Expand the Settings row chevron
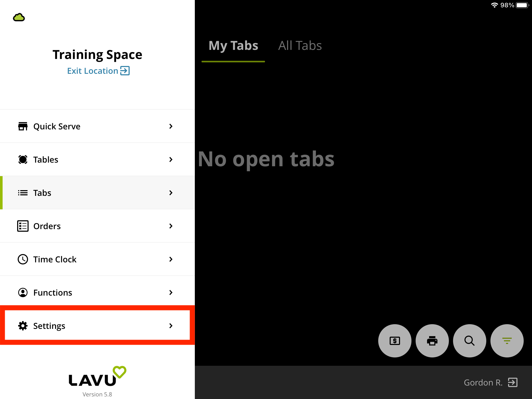The image size is (532, 399). (x=171, y=326)
